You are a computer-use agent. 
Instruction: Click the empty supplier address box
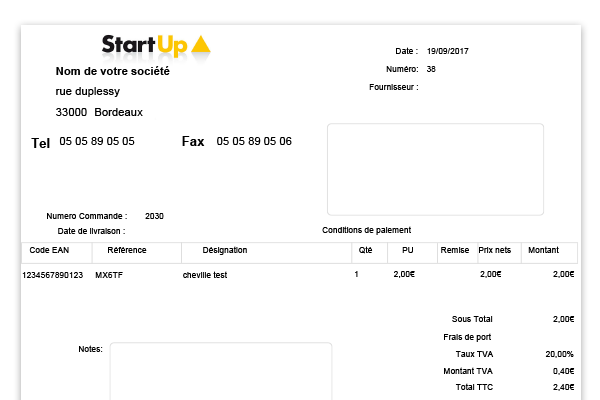[435, 168]
